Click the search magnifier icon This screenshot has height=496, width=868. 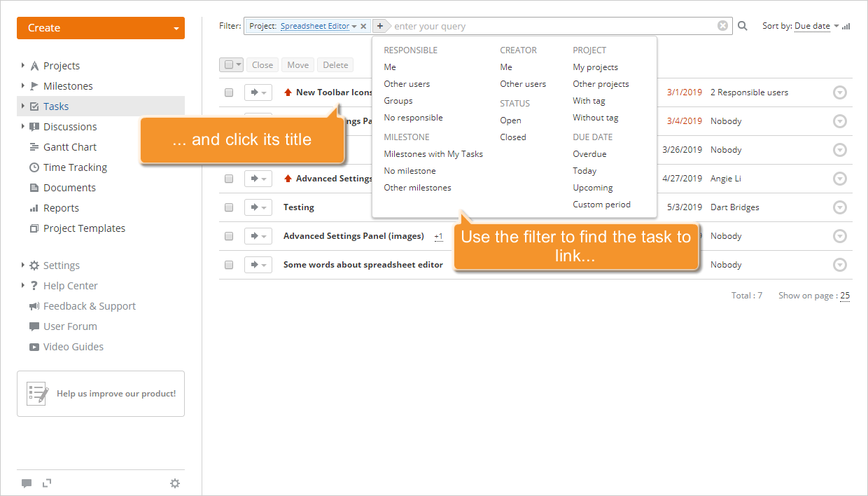[x=742, y=25]
